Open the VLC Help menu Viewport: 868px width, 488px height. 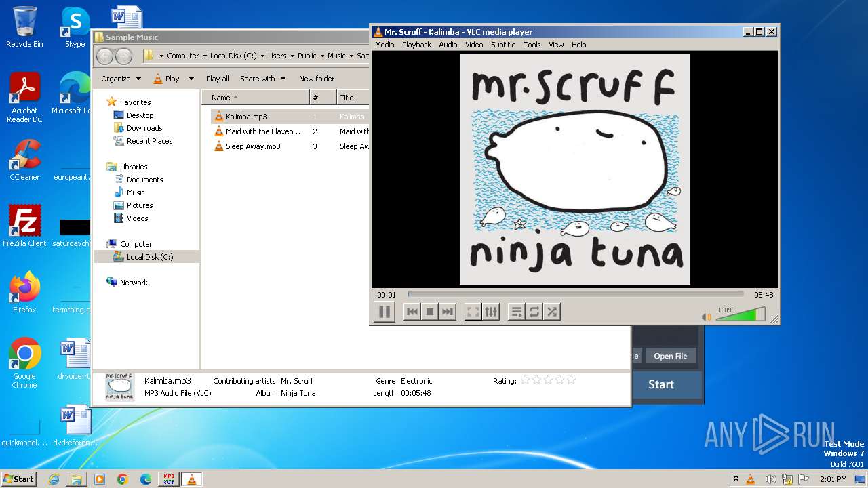[x=578, y=45]
